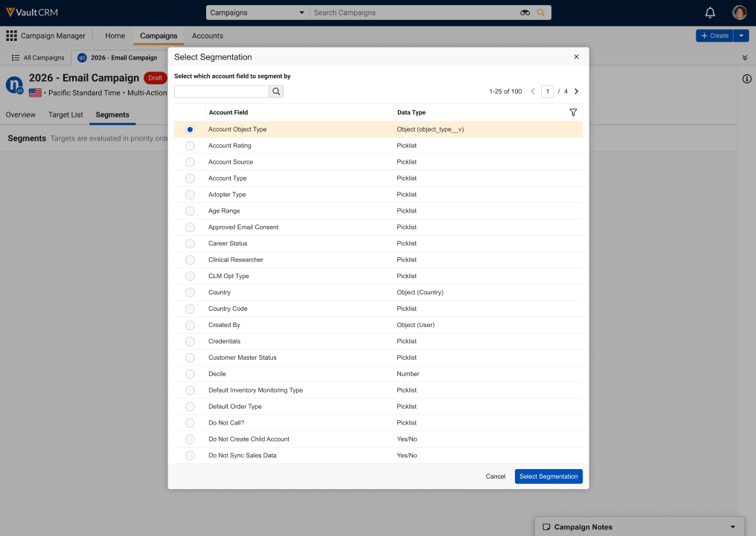This screenshot has width=756, height=536.
Task: Click the info icon in the right sidebar
Action: tap(747, 80)
